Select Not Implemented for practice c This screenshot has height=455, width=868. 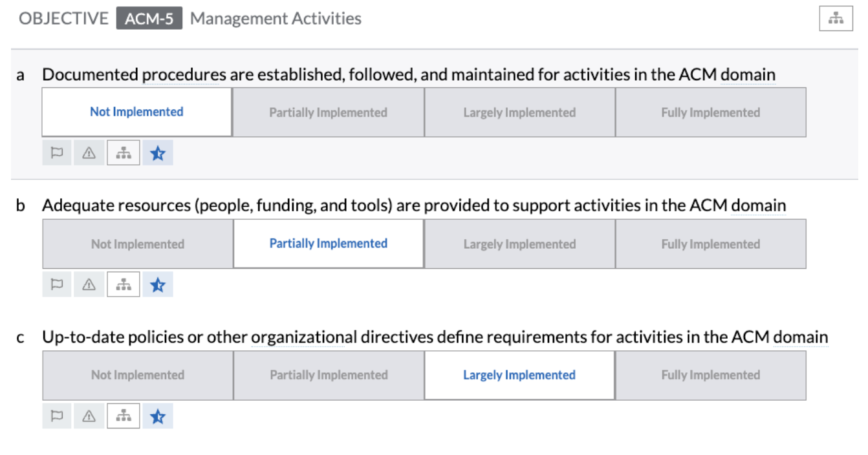point(138,376)
